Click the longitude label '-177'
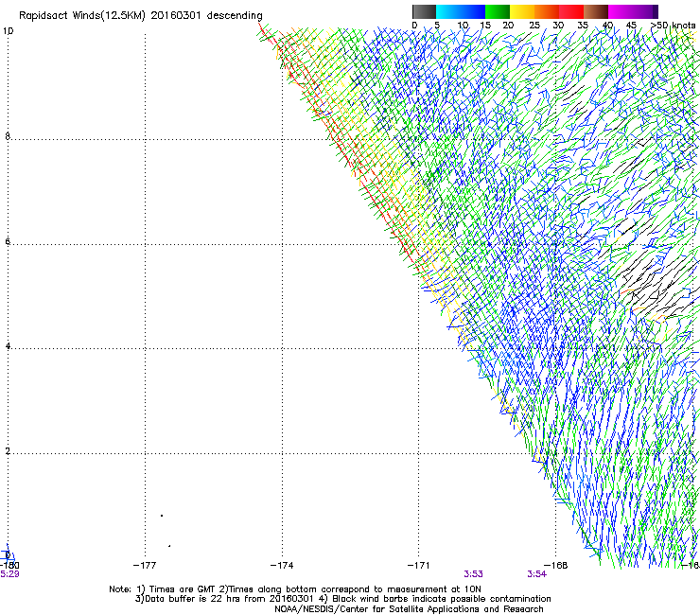 (145, 566)
